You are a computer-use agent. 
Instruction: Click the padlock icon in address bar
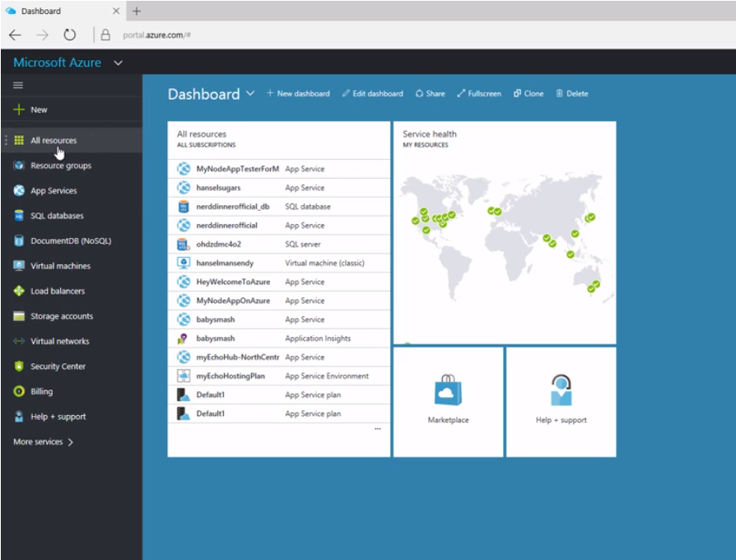pos(105,35)
